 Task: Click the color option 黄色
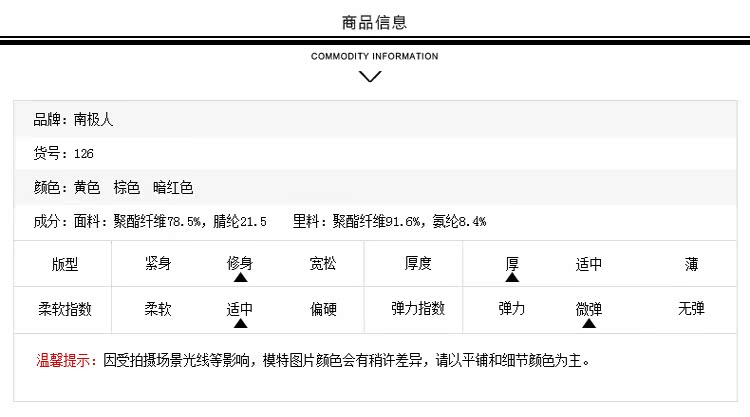(x=87, y=187)
